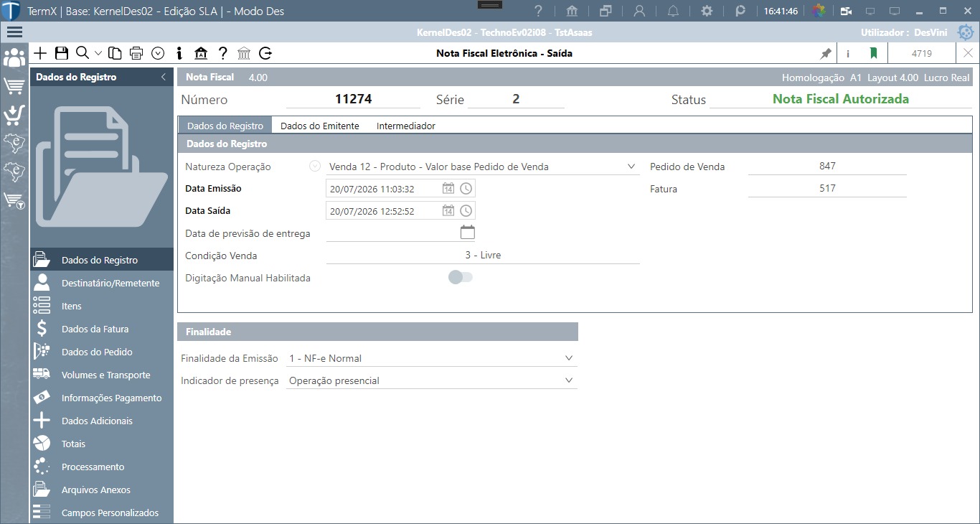Go to Dados da Fatura
This screenshot has height=524, width=980.
coord(102,329)
